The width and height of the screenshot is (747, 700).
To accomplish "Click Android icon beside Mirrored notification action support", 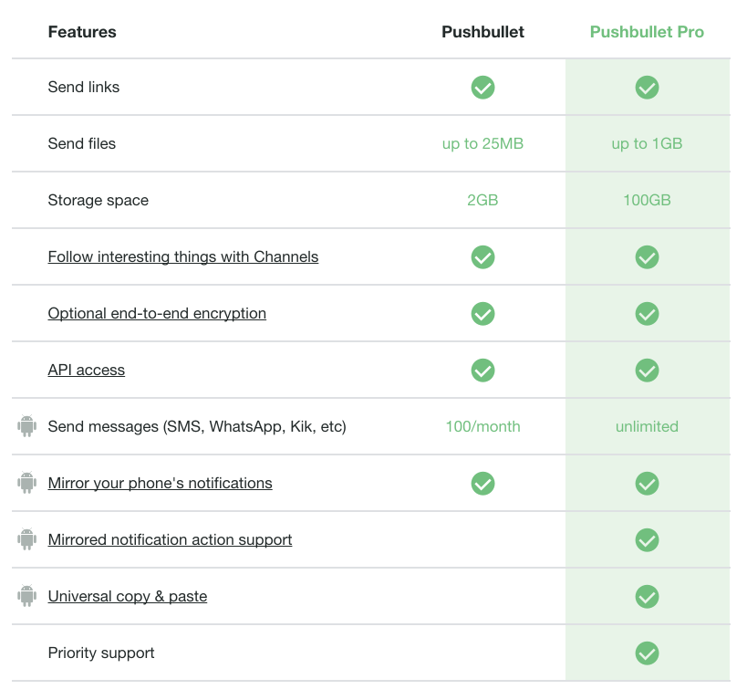I will [26, 539].
